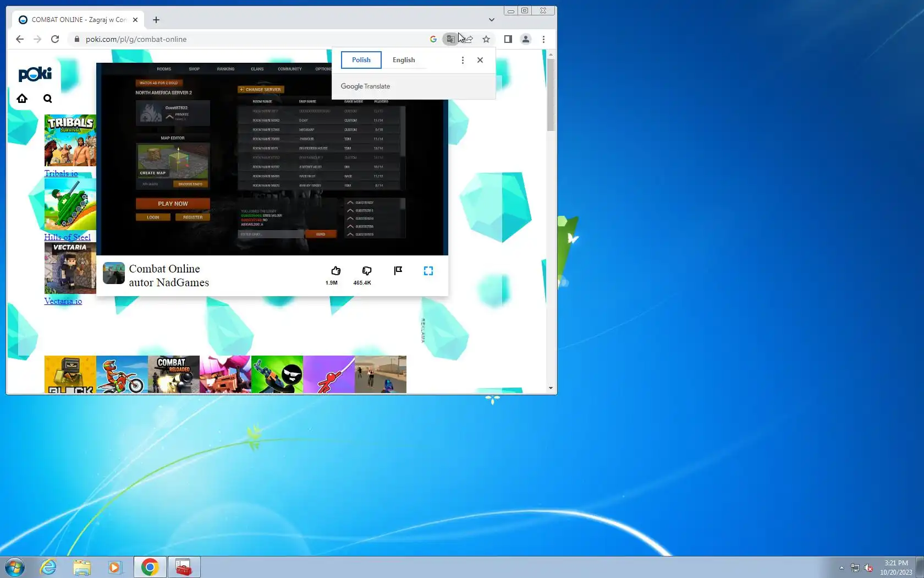The width and height of the screenshot is (924, 578).
Task: Like the game with thumbs up
Action: tap(335, 271)
